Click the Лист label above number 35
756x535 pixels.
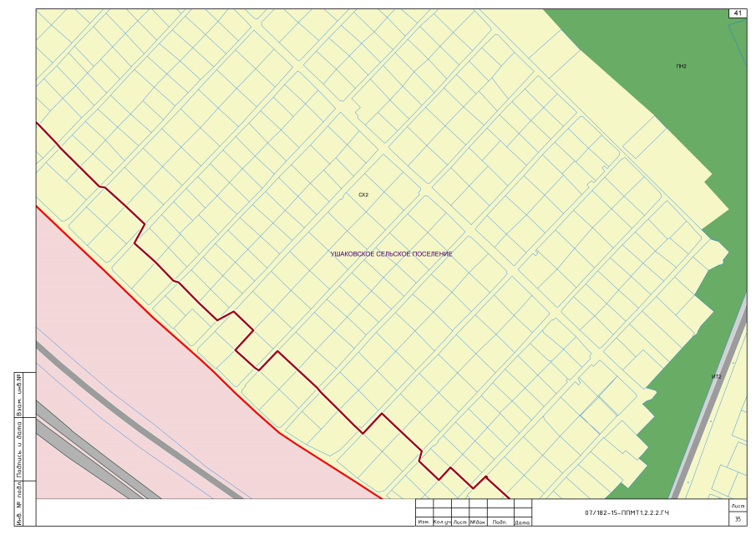point(738,506)
